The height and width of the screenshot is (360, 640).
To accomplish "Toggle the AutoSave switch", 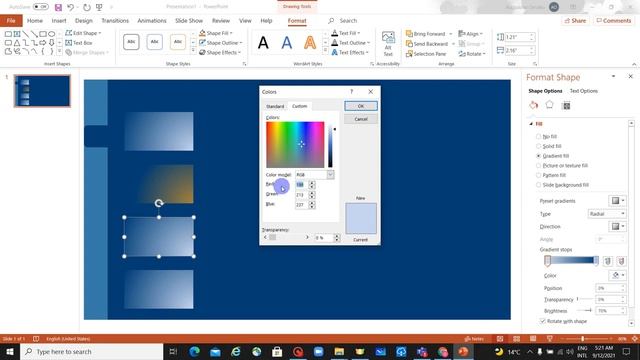I will point(40,7).
